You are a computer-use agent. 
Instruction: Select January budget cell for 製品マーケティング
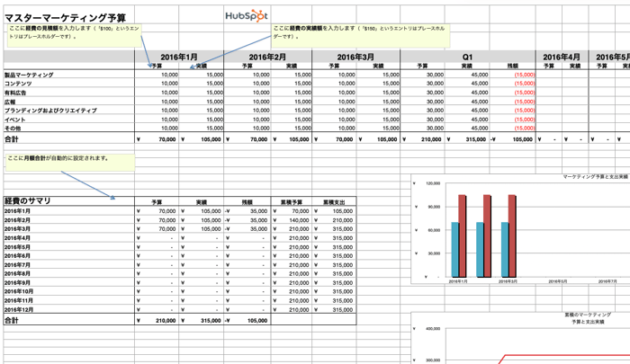[x=157, y=75]
